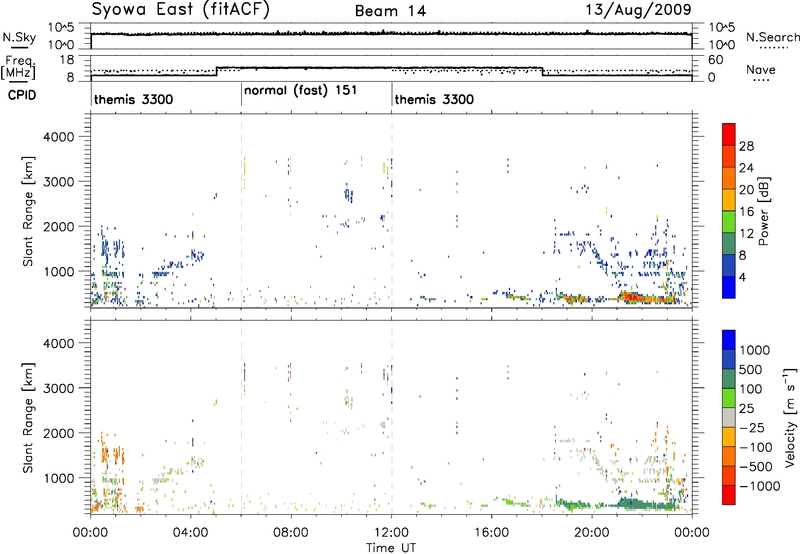The image size is (800, 554).
Task: Click the 'Freq. [MHz]' label
Action: click(18, 67)
